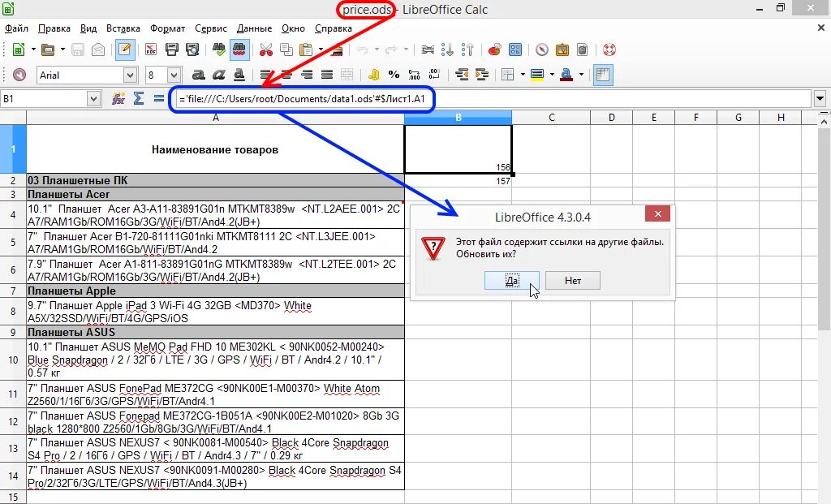Click the Cut scissors icon
Viewport: 831px width, 504px height.
[x=266, y=50]
